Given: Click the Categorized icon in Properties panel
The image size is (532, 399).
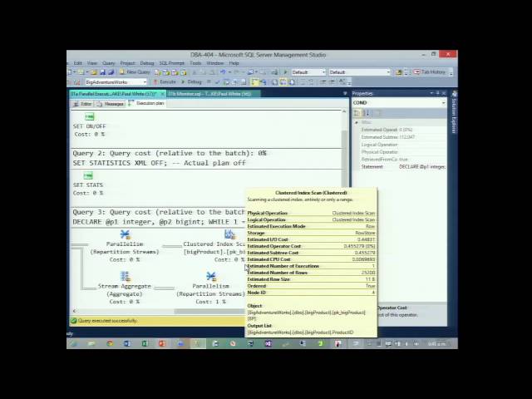Looking at the screenshot, I should click(357, 113).
